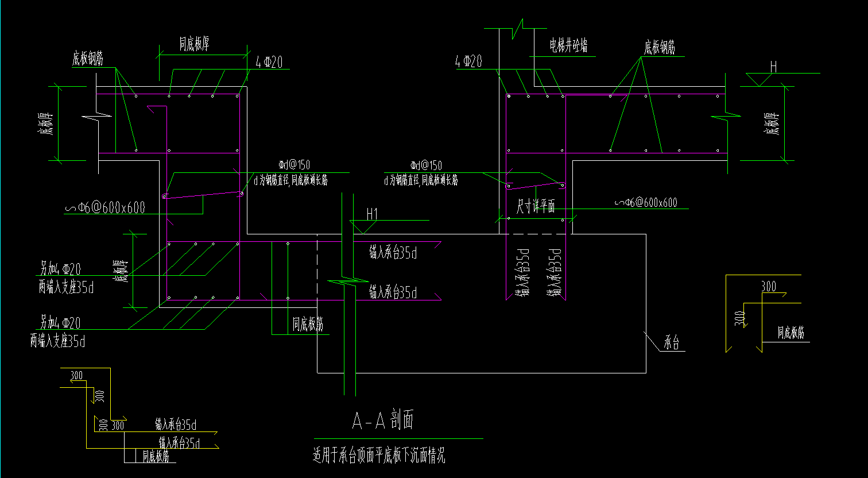Select the 底板钢筋 label next to 电梯井砼墙
868x478 pixels.
point(660,47)
